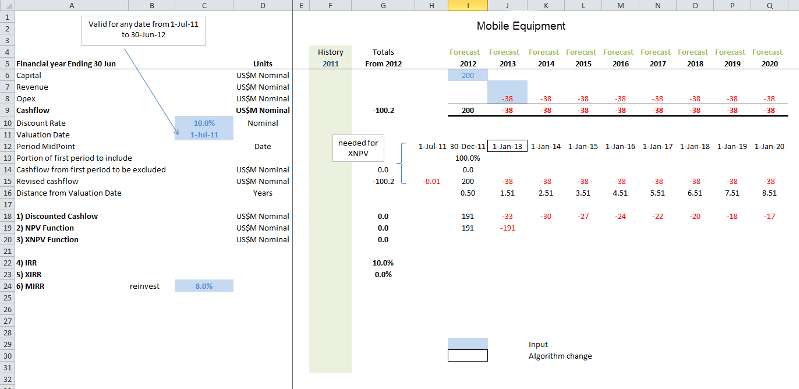Click the Mobile Equipment title

pyautogui.click(x=521, y=25)
